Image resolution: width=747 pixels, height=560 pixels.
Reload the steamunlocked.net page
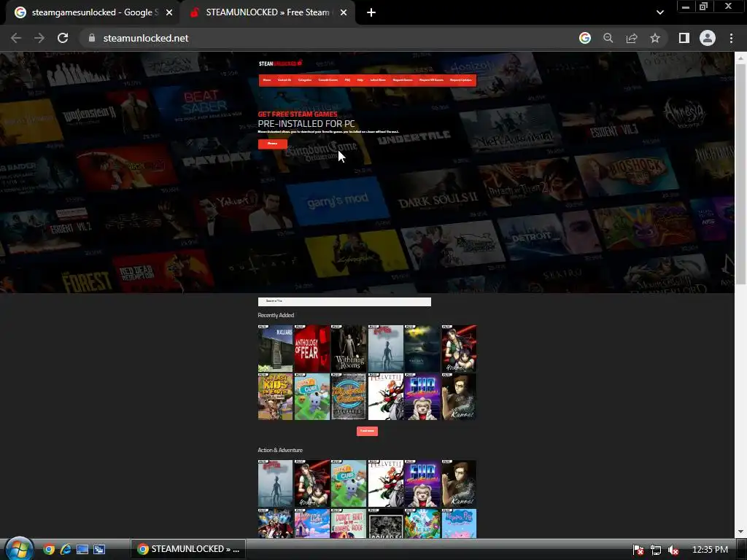(x=63, y=38)
